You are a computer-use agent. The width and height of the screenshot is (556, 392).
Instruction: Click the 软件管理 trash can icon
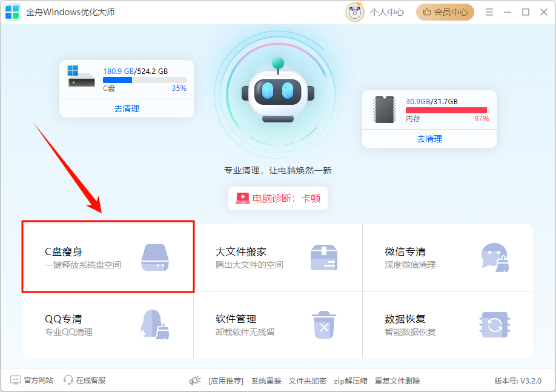tap(324, 325)
